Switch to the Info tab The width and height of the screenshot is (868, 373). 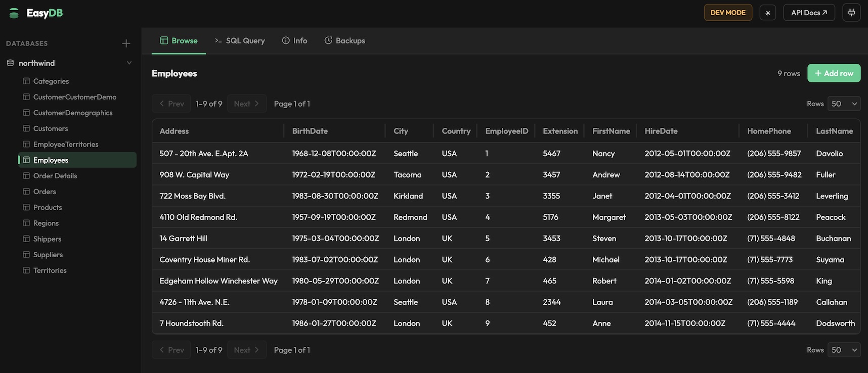(x=294, y=40)
